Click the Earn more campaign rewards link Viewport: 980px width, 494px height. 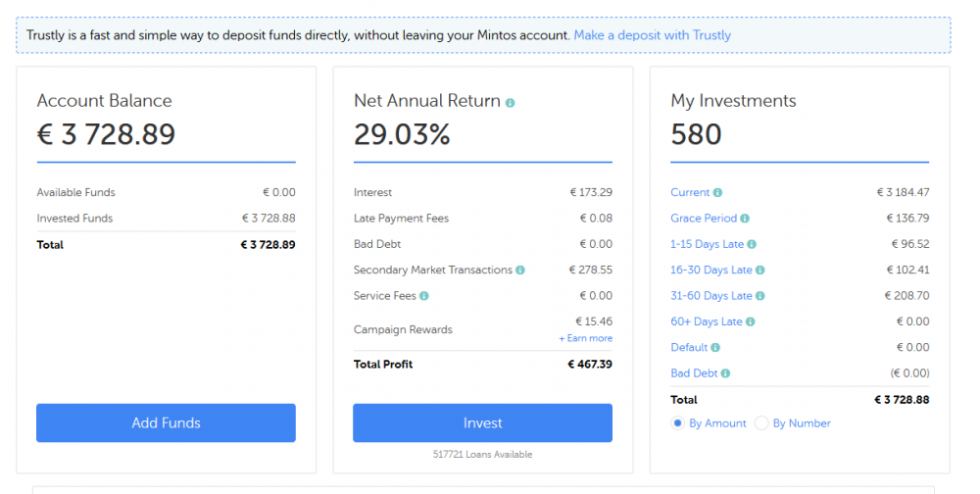(x=586, y=338)
